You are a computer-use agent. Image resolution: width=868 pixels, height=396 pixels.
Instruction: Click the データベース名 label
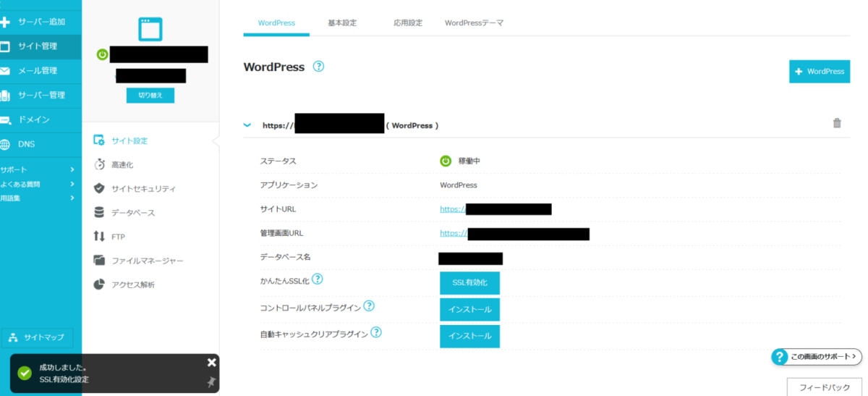(x=285, y=257)
